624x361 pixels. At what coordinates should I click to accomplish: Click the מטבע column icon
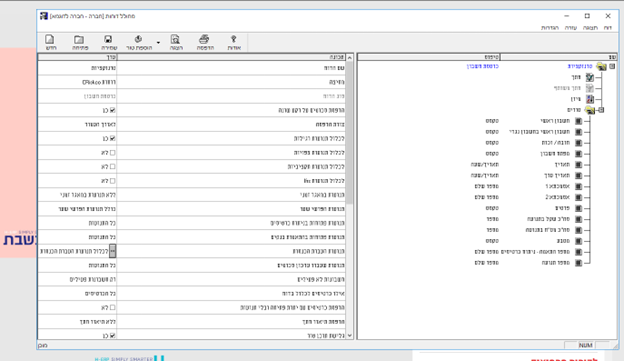tap(578, 241)
